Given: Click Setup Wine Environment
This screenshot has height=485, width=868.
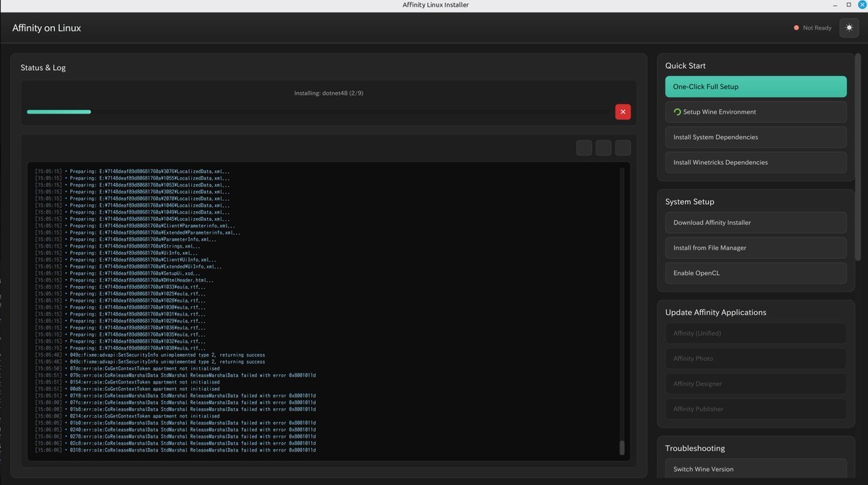Looking at the screenshot, I should 756,112.
